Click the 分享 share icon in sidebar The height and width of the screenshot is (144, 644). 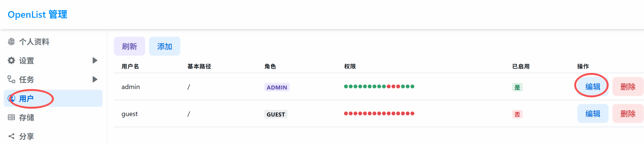pyautogui.click(x=11, y=136)
